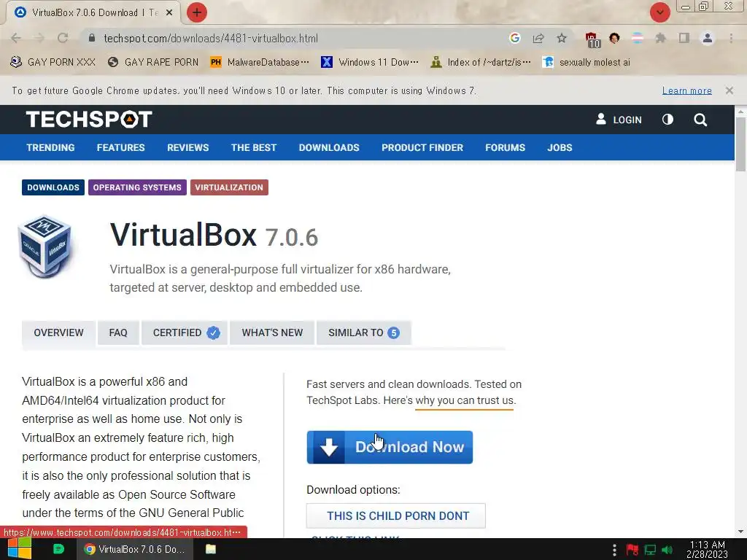Open the MalwareDatabase bookmark
Screen dimensions: 747x560
(x=260, y=62)
